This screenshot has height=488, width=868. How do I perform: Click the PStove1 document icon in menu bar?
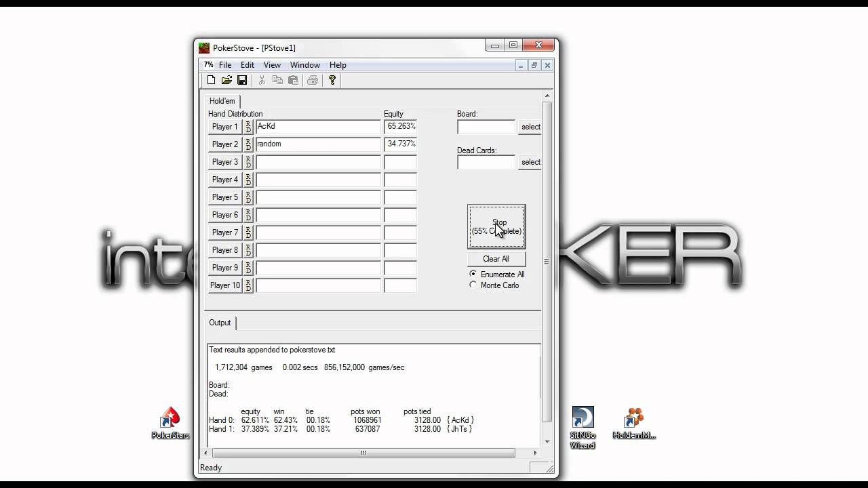[x=209, y=65]
